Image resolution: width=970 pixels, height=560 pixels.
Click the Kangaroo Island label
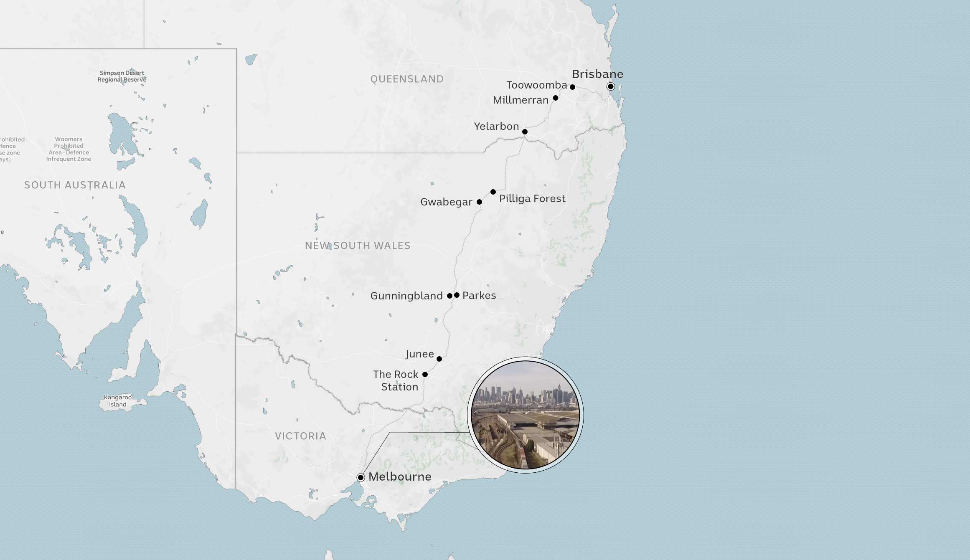tap(118, 401)
